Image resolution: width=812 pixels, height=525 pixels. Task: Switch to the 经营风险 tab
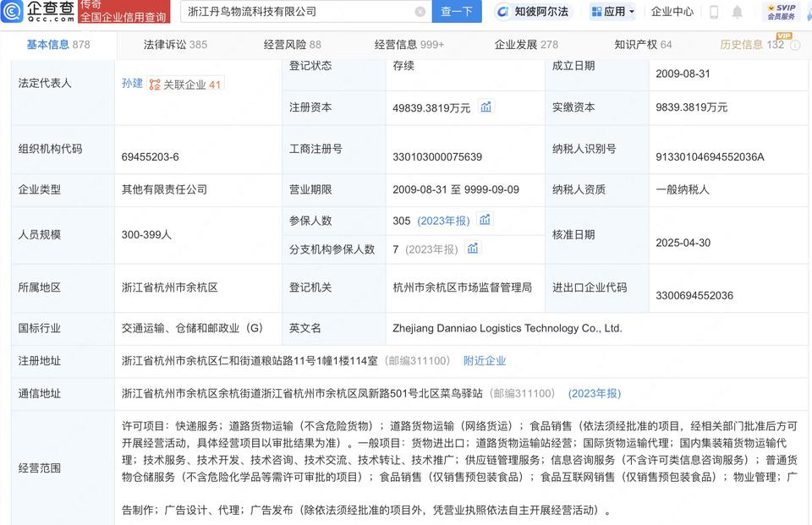292,45
